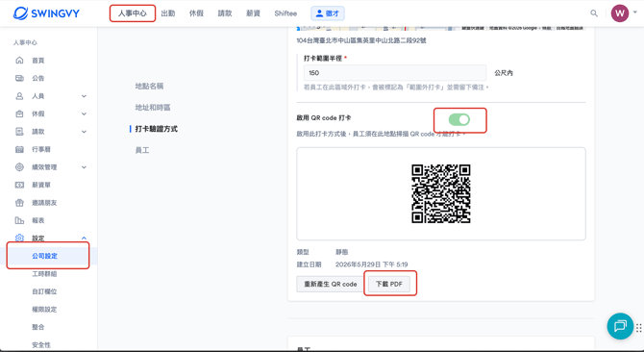Click the 邀請朋友 gift icon
This screenshot has width=644, height=352.
click(x=19, y=203)
